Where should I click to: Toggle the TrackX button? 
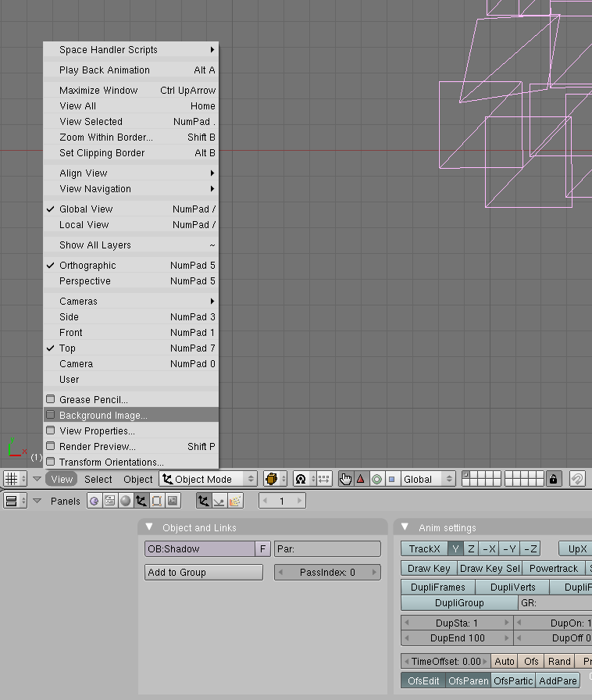click(424, 548)
